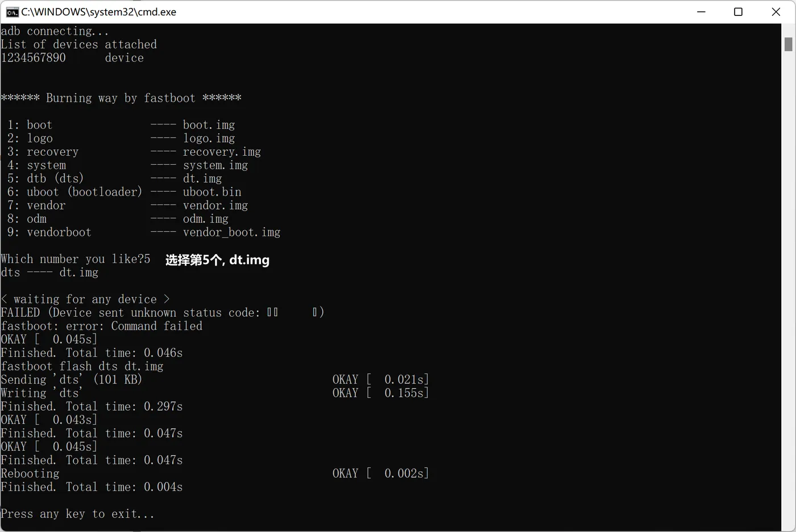Click 'Rebooting' text
The width and height of the screenshot is (796, 532).
30,473
